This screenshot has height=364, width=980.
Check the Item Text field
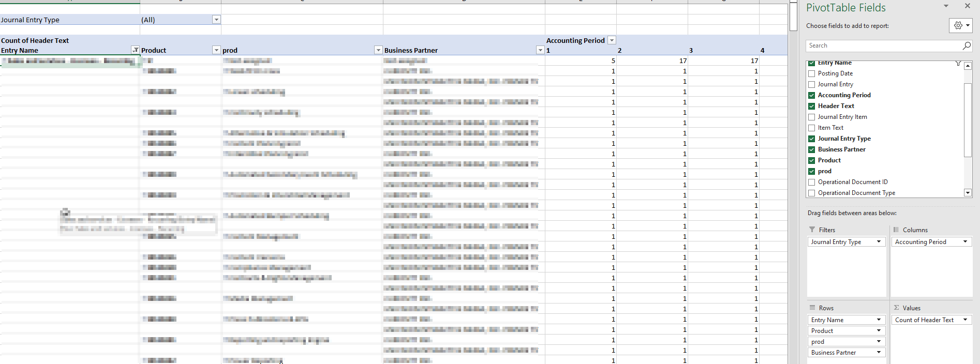(811, 128)
